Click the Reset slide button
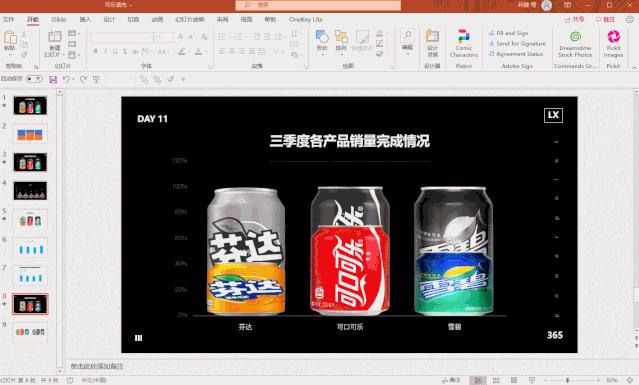The image size is (639, 385). (x=72, y=44)
